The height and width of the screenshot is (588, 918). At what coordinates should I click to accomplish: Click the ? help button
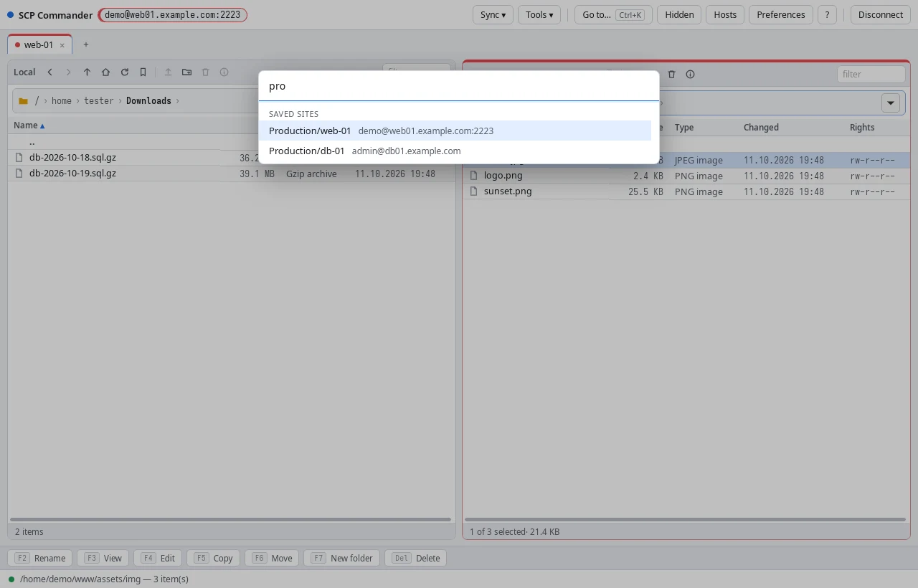[x=827, y=14]
